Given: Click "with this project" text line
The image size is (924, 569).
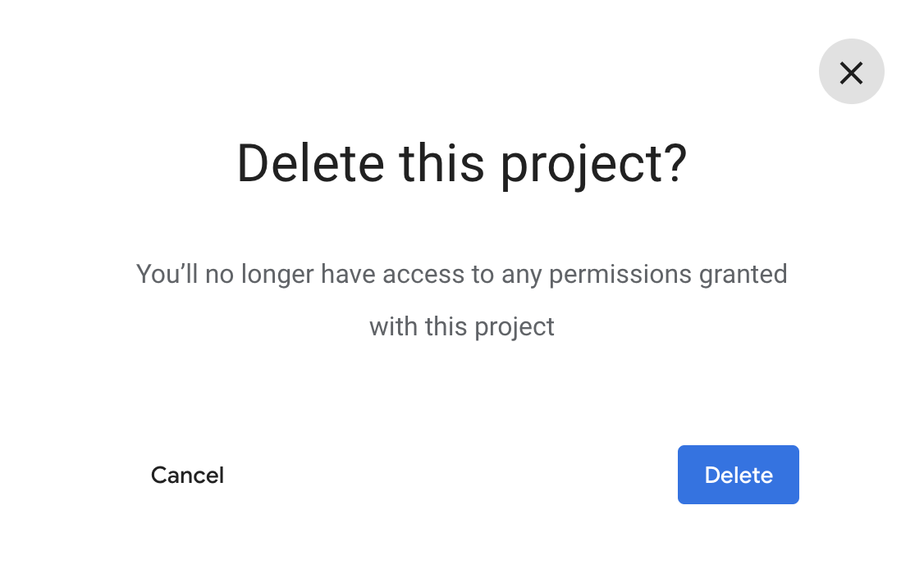Looking at the screenshot, I should 461,326.
